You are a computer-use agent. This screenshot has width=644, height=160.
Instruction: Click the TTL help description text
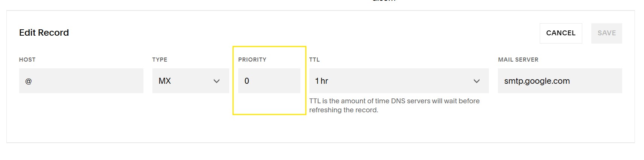click(x=394, y=106)
